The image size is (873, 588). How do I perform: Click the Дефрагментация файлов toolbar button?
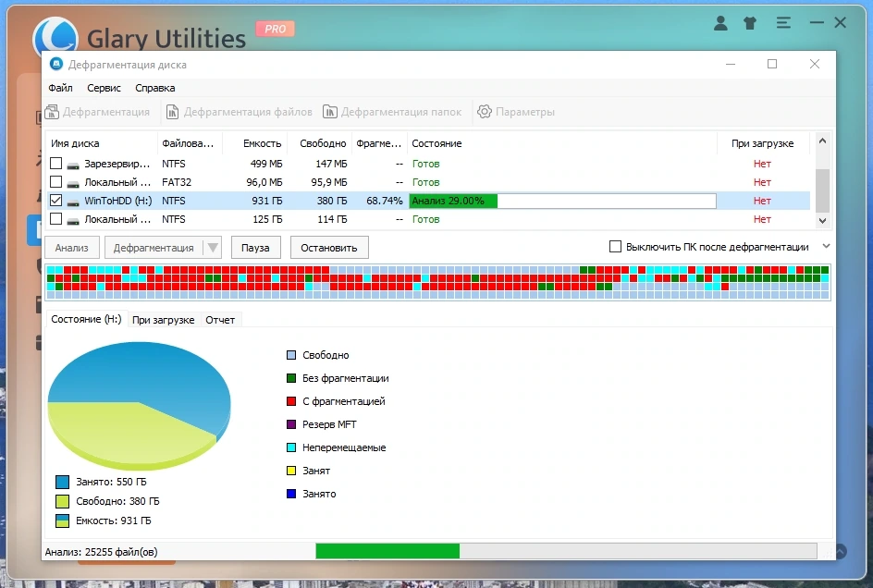tap(239, 112)
